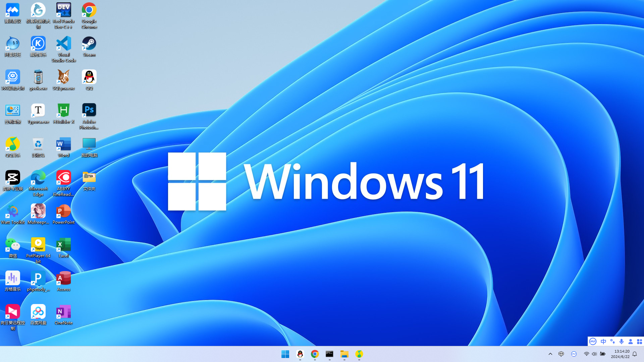The width and height of the screenshot is (644, 362).
Task: Expand hidden system tray icons
Action: (x=550, y=354)
